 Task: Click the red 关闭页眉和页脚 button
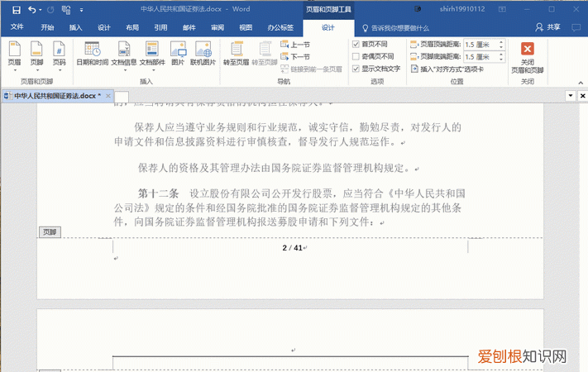click(x=528, y=57)
